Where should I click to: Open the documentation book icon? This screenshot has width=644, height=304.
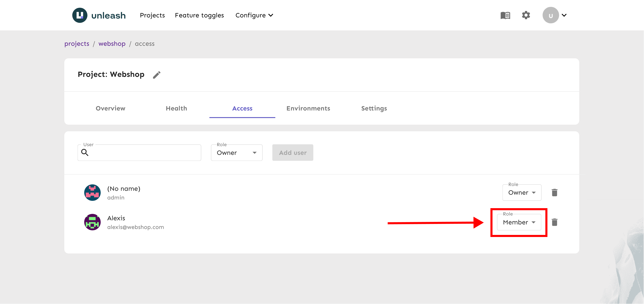(x=505, y=15)
